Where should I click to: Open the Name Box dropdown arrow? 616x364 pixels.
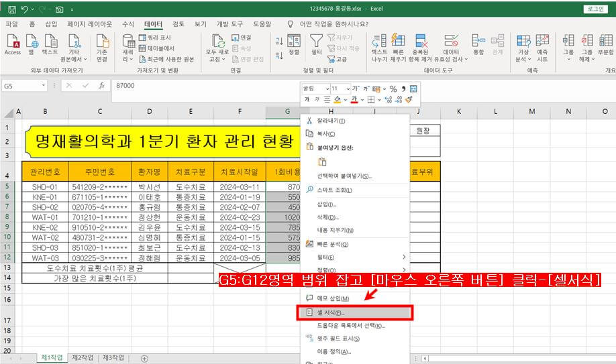tap(43, 86)
